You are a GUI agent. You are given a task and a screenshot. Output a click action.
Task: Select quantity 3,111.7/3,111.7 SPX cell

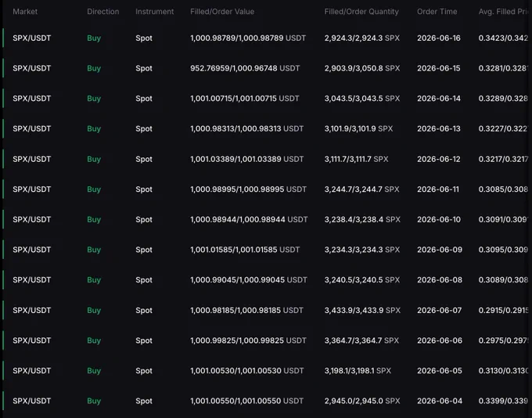point(356,159)
